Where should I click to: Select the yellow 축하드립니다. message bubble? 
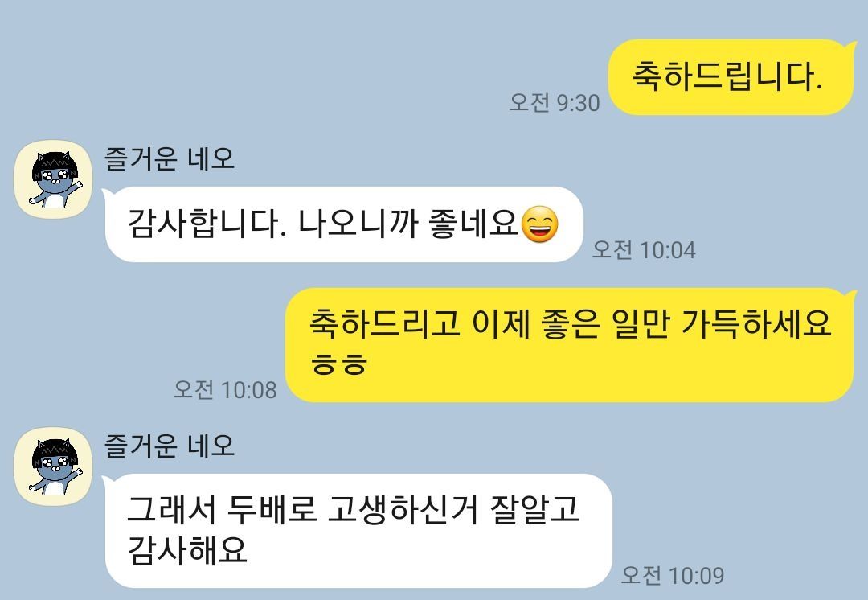pos(731,77)
